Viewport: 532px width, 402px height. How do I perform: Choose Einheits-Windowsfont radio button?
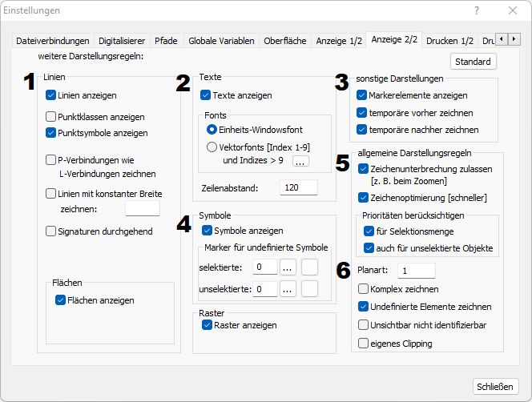click(x=212, y=129)
